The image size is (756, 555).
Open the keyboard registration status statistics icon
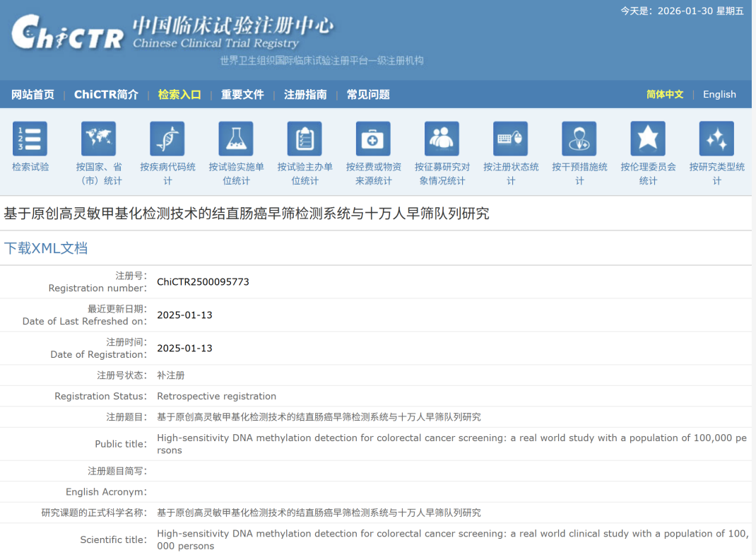[510, 139]
